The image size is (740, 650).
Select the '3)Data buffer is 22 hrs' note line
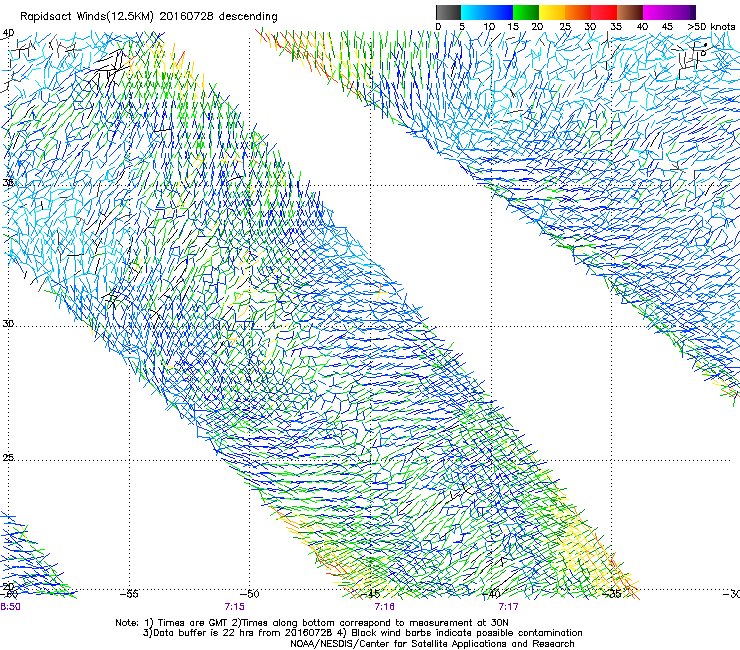pyautogui.click(x=362, y=633)
